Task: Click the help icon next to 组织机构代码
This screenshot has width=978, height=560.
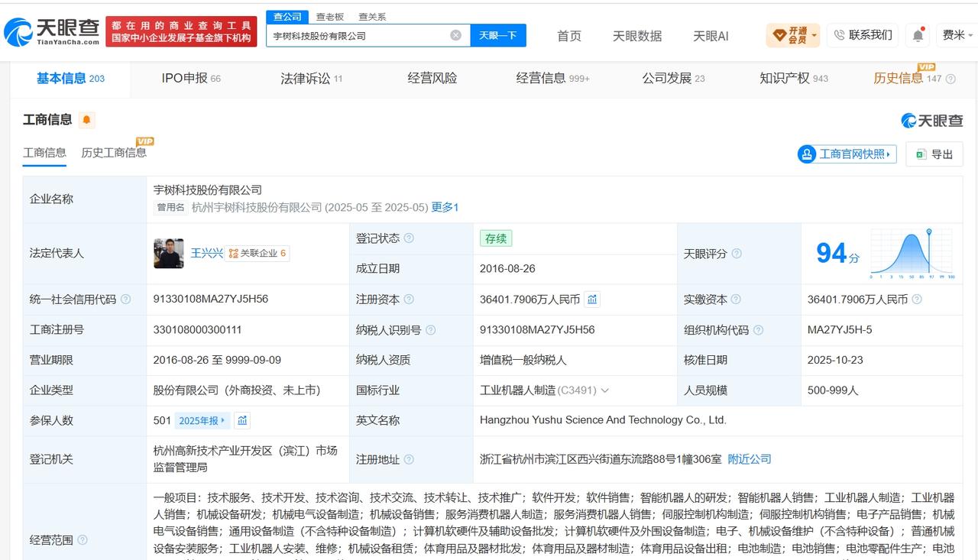Action: pyautogui.click(x=758, y=330)
